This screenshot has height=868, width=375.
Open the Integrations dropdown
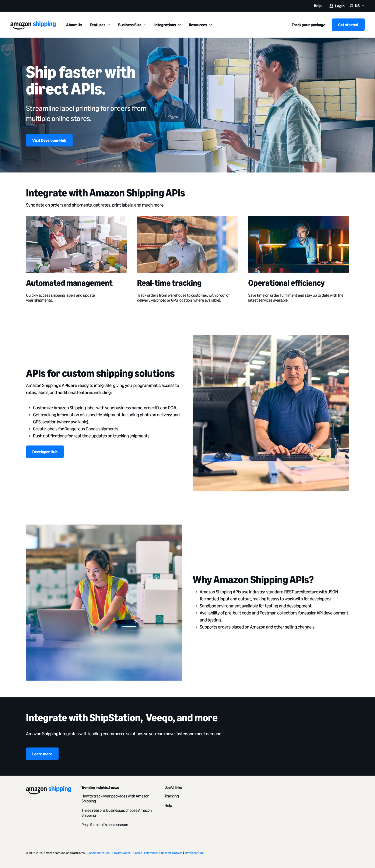167,25
